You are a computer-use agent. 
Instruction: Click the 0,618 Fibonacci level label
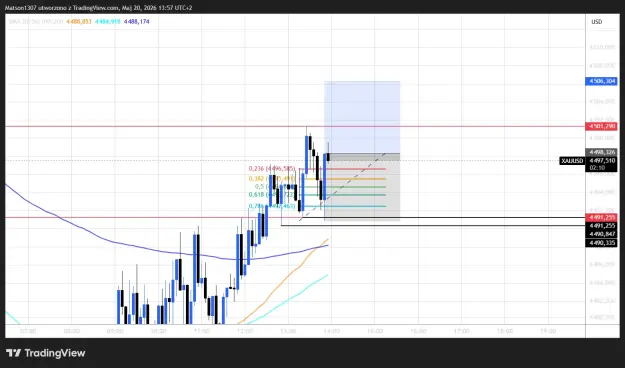(272, 195)
